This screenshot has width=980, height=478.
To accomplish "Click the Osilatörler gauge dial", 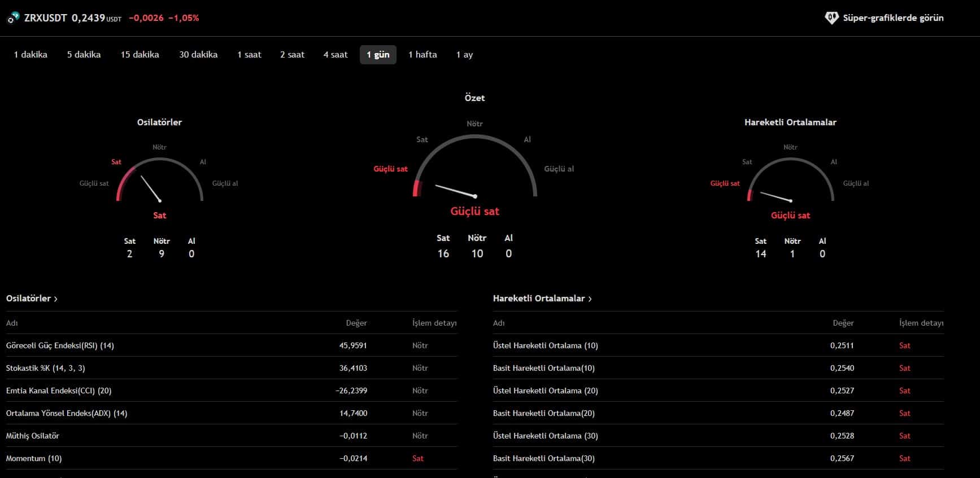I will coord(160,180).
